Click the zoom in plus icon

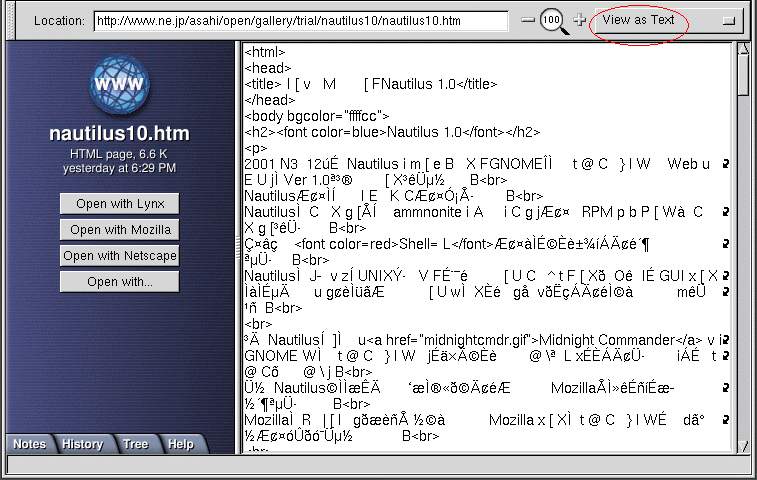click(x=579, y=20)
